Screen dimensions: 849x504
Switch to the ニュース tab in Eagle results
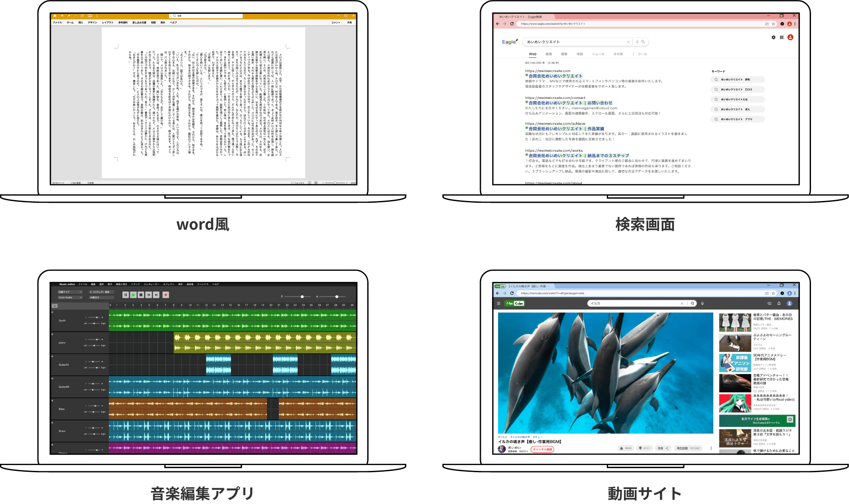(598, 54)
